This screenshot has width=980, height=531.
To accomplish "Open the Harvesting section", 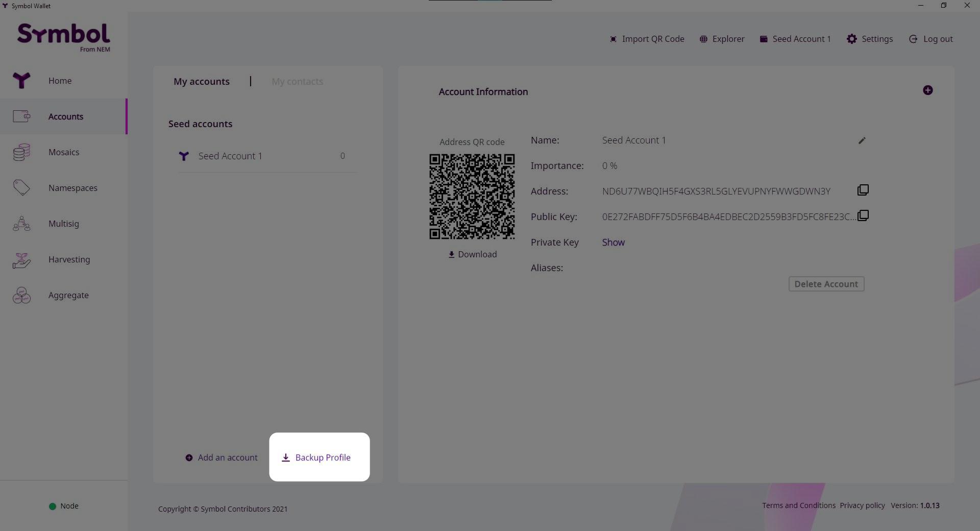I will click(x=69, y=259).
